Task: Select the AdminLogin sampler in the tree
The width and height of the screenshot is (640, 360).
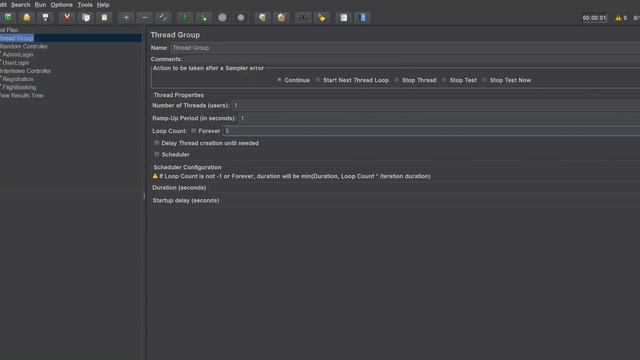Action: [18, 54]
